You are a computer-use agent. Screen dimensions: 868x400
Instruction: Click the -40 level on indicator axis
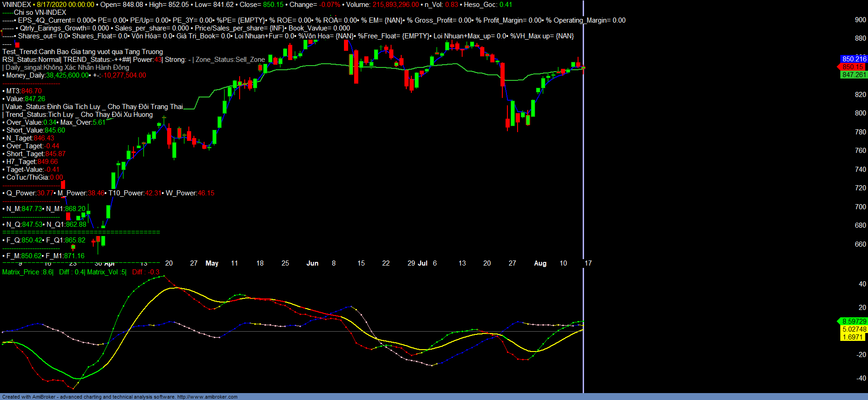[x=861, y=378]
